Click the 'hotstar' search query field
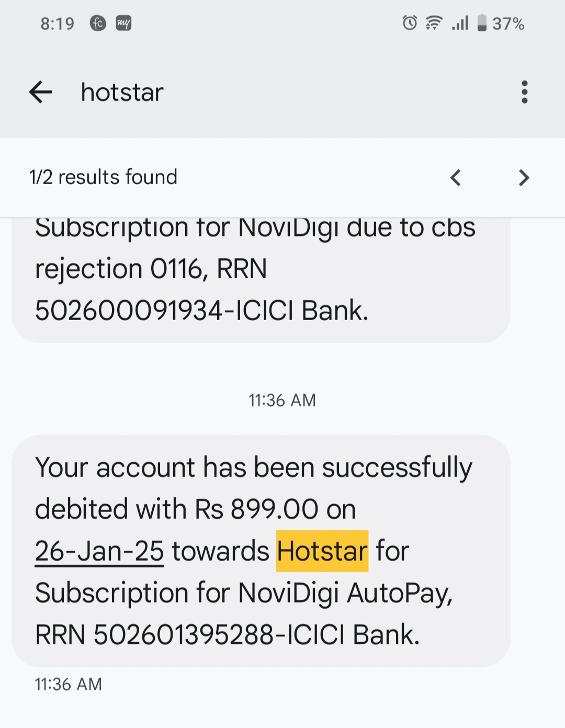 122,93
